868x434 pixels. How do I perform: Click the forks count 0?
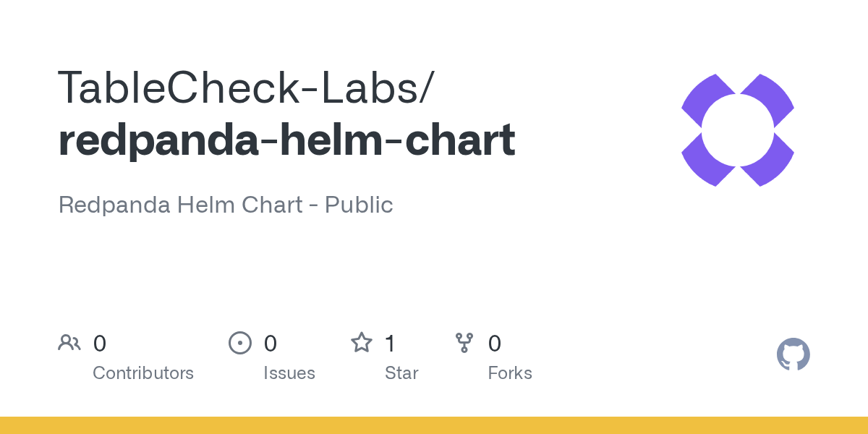pos(495,344)
